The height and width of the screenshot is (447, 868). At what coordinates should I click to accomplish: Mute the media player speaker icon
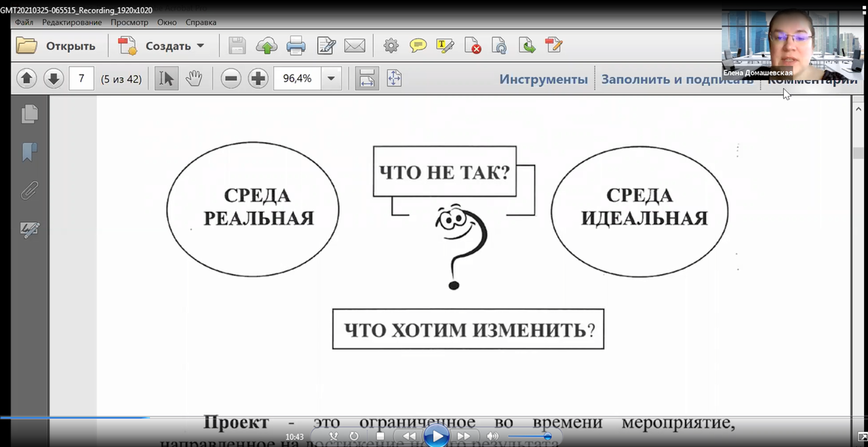point(493,436)
